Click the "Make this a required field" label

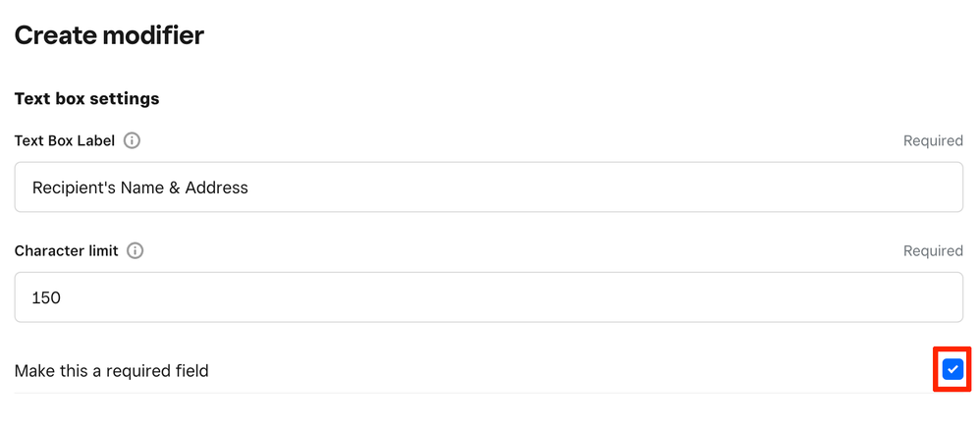point(112,371)
